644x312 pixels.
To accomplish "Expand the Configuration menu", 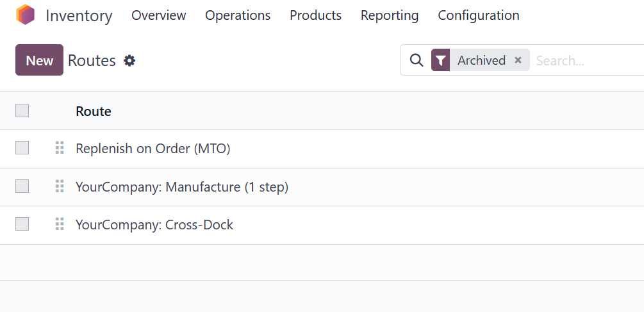I will click(479, 15).
